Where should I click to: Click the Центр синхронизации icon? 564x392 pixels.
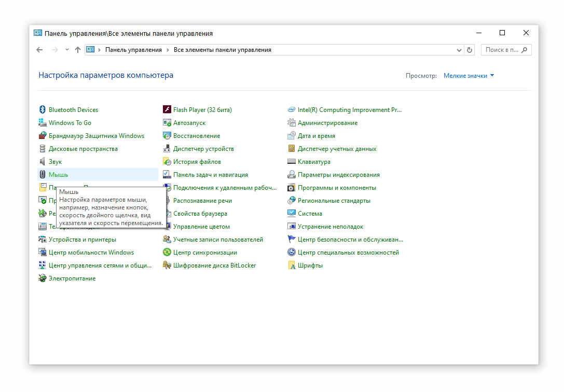click(x=167, y=252)
